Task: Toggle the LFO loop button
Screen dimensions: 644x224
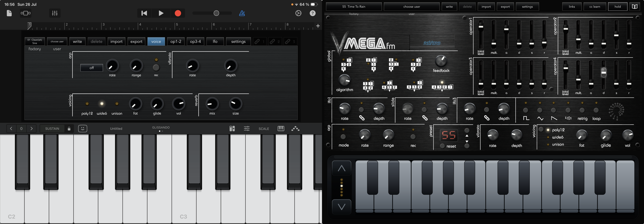Action: [x=596, y=110]
